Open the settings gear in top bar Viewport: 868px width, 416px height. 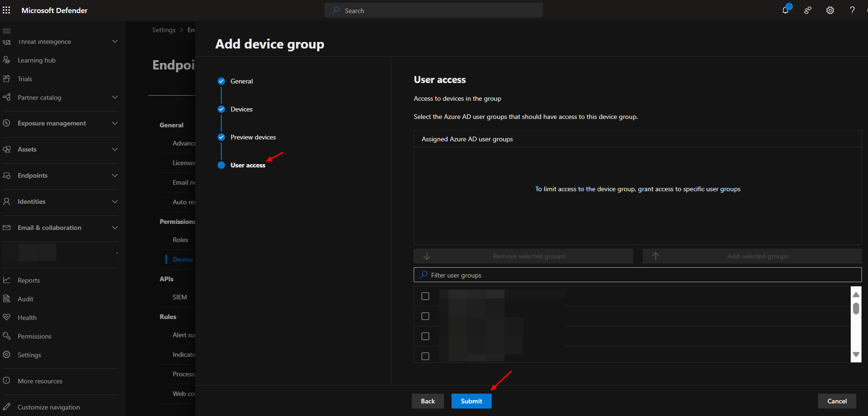click(830, 10)
